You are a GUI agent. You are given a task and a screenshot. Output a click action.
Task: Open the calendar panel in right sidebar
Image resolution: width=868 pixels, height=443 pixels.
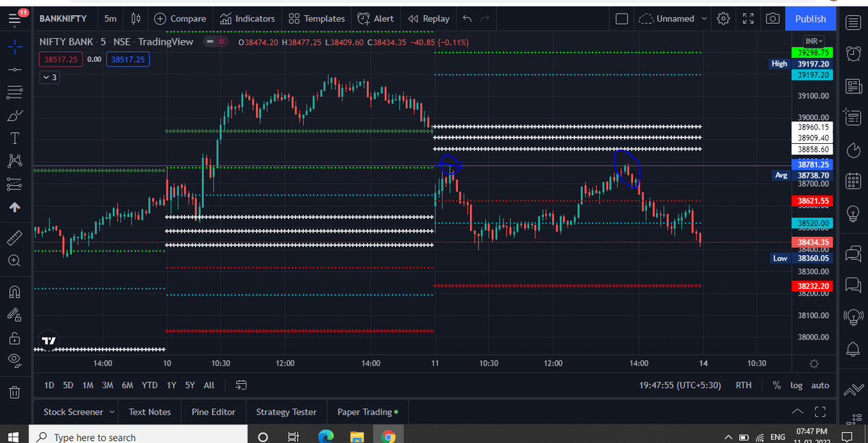(853, 181)
